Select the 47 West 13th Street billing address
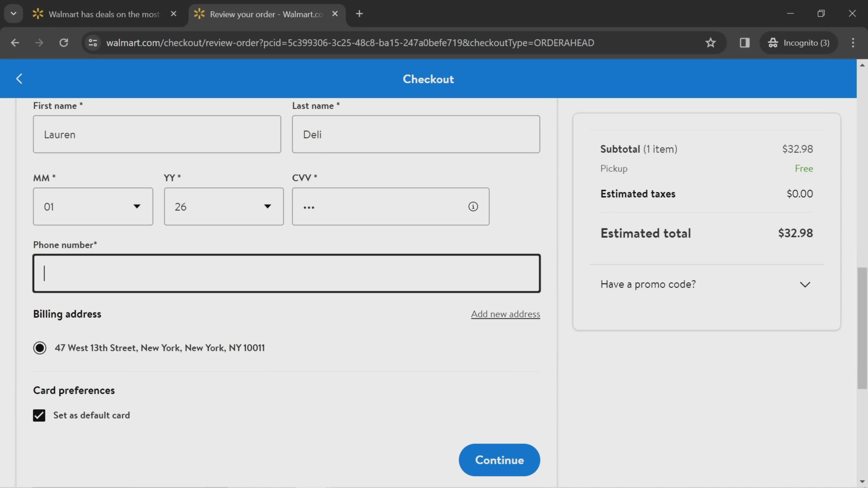868x488 pixels. pos(40,348)
